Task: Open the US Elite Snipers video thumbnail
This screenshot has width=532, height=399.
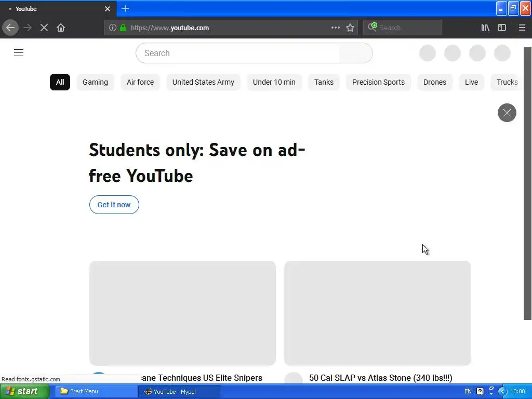Action: 182,313
